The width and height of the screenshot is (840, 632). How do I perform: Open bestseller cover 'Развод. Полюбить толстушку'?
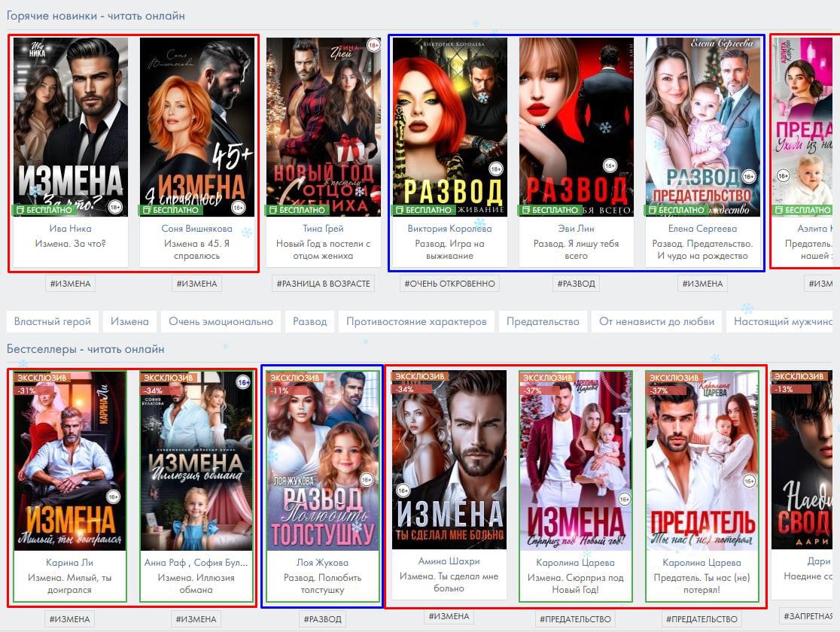point(322,461)
